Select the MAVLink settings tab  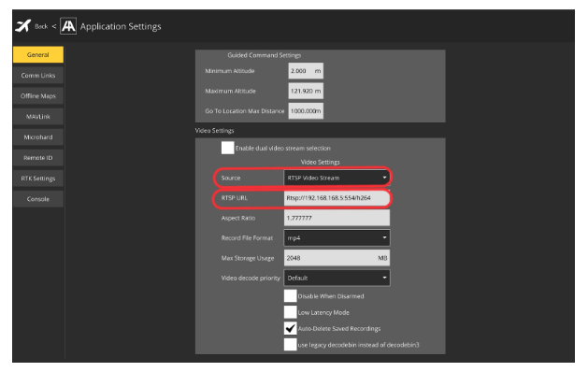(38, 117)
